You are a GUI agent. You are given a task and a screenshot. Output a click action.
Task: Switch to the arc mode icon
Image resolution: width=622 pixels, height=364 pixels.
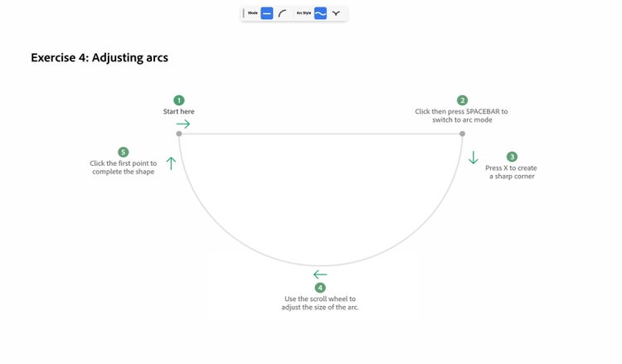282,13
